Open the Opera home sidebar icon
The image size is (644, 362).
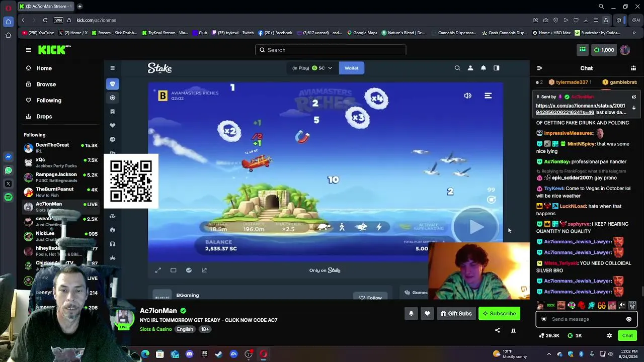8,22
